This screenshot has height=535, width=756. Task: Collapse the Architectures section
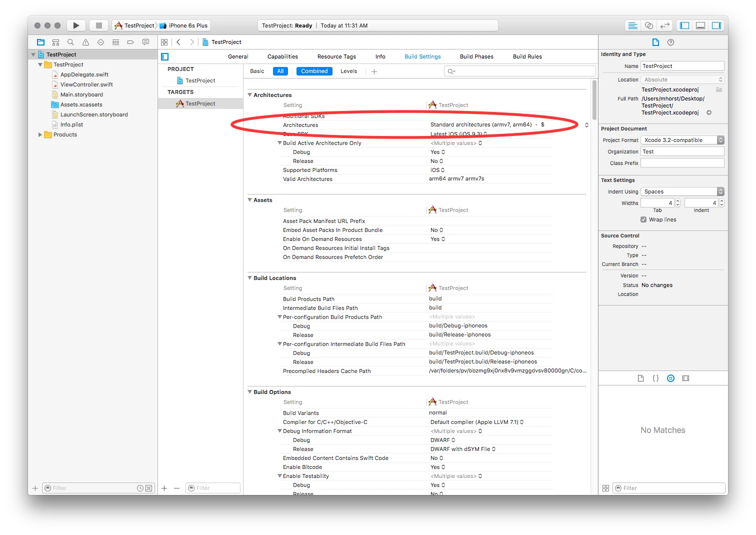tap(250, 95)
